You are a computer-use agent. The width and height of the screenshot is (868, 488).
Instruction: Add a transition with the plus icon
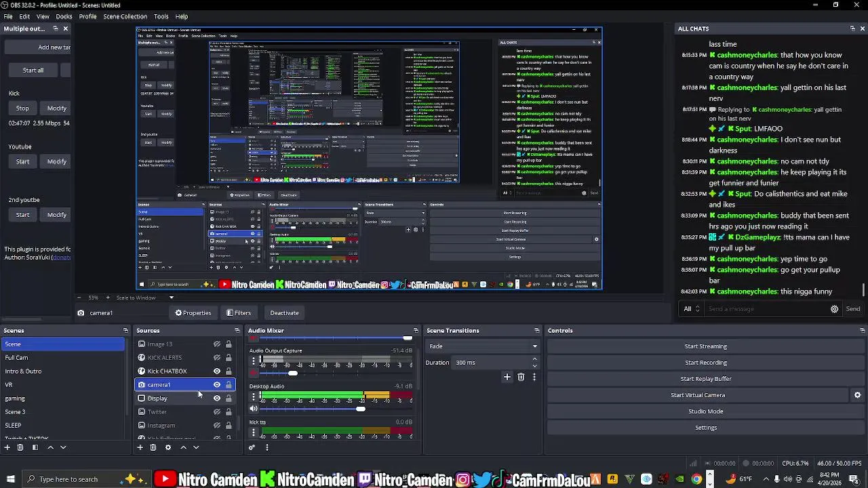507,377
